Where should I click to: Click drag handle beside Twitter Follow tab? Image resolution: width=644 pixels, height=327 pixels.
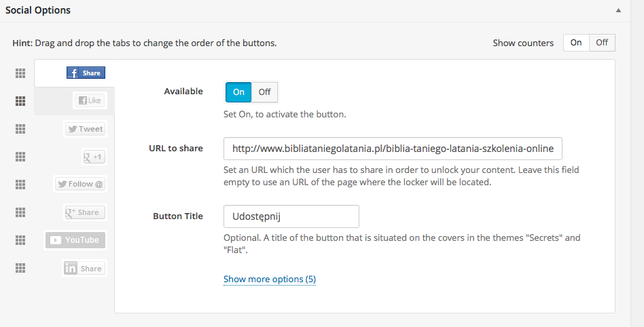[20, 185]
